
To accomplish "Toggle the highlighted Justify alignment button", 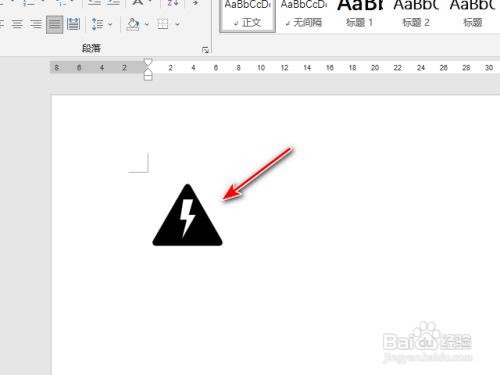I will pos(54,24).
